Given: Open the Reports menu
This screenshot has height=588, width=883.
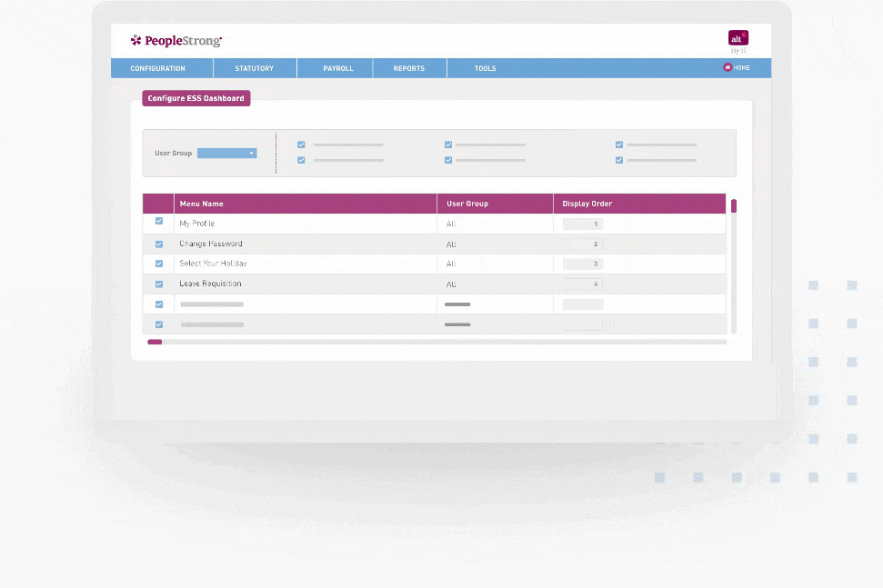Looking at the screenshot, I should 409,68.
